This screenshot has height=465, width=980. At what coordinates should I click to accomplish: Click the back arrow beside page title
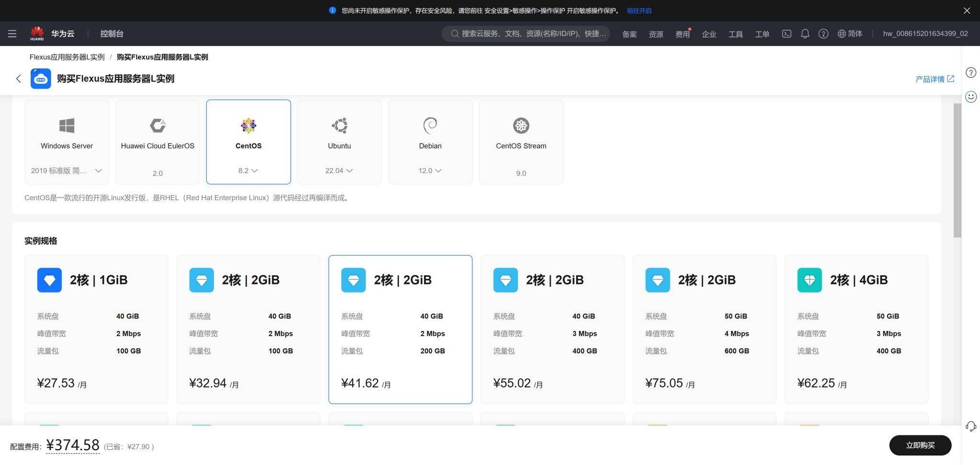click(19, 79)
